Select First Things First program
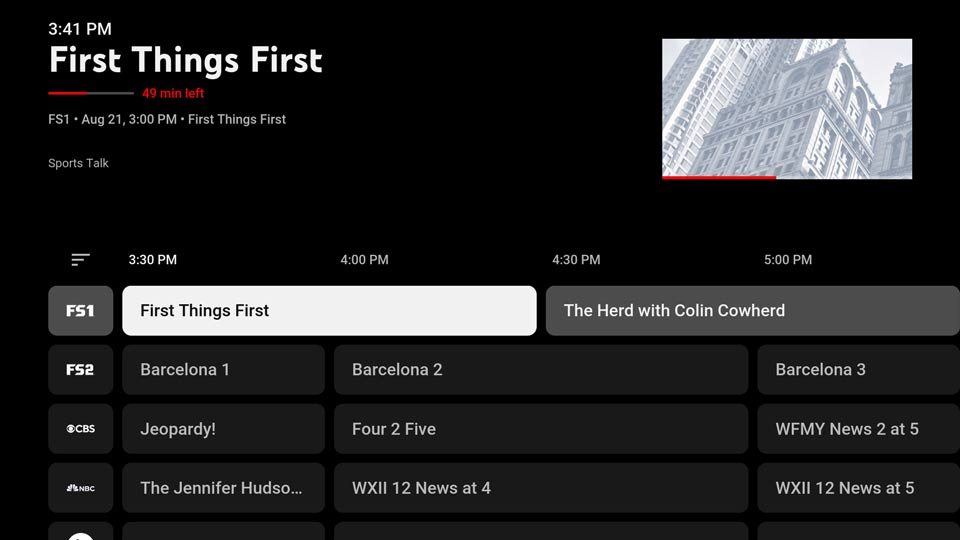Image resolution: width=960 pixels, height=540 pixels. (329, 311)
